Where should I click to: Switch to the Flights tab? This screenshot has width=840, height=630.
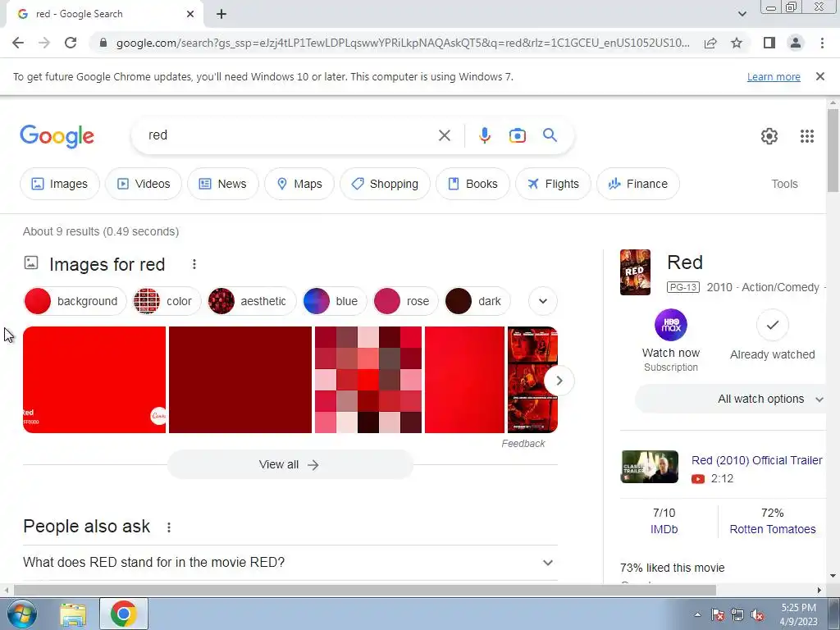point(553,184)
